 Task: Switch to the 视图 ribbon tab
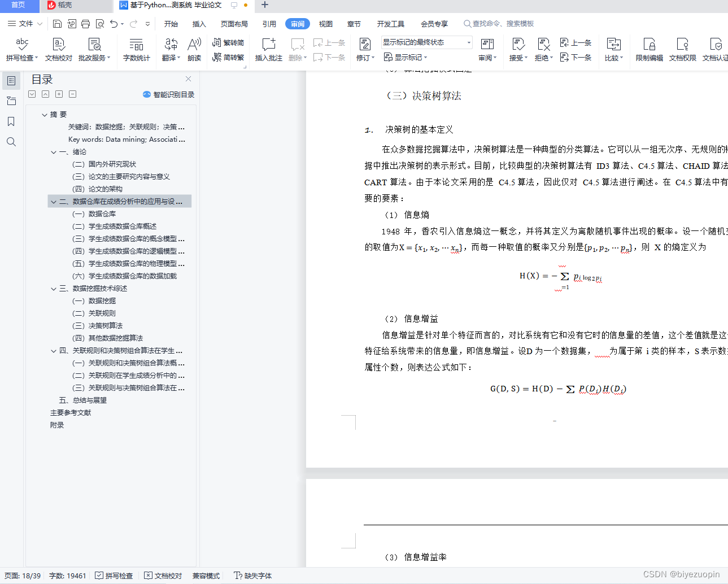[326, 24]
